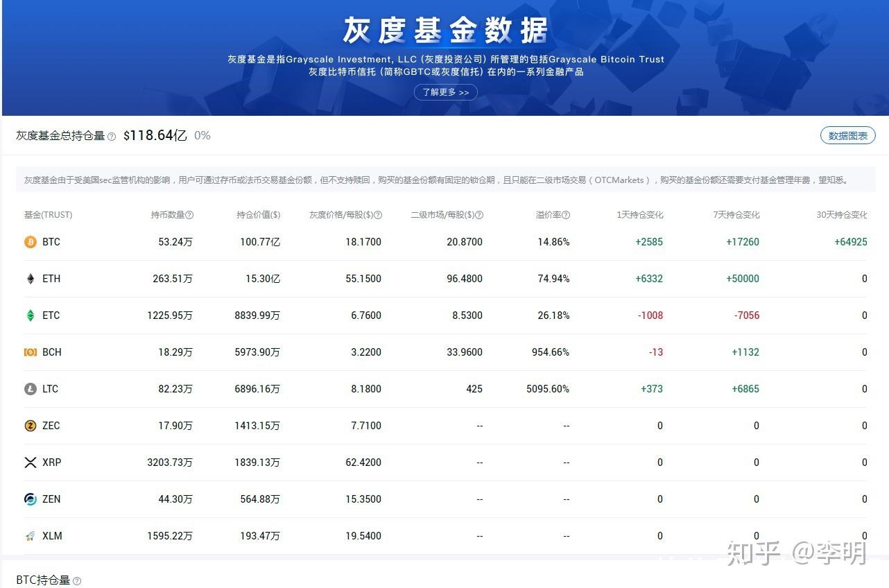This screenshot has width=889, height=588.
Task: Click the 基金(TRUST) column header
Action: pos(48,215)
